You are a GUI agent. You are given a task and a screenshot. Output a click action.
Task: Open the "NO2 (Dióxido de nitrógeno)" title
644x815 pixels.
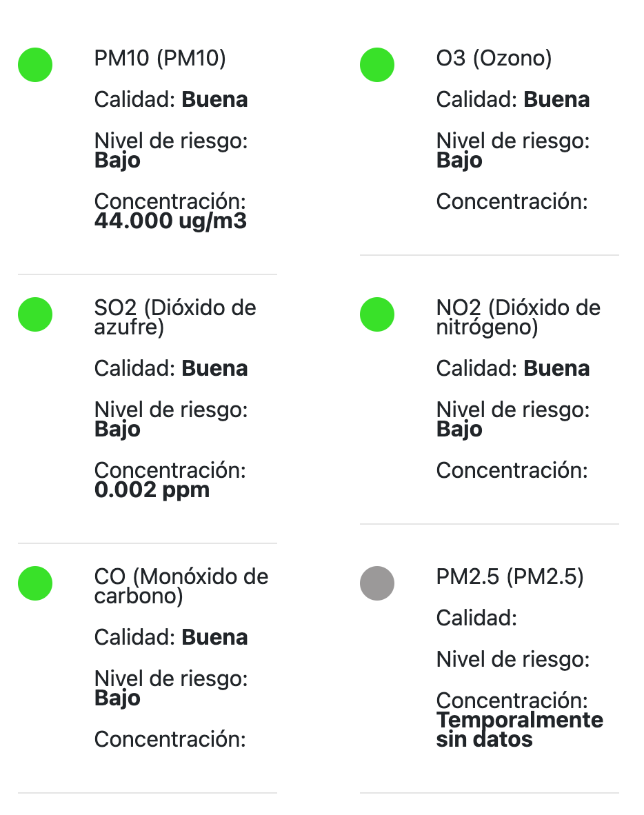pyautogui.click(x=518, y=317)
